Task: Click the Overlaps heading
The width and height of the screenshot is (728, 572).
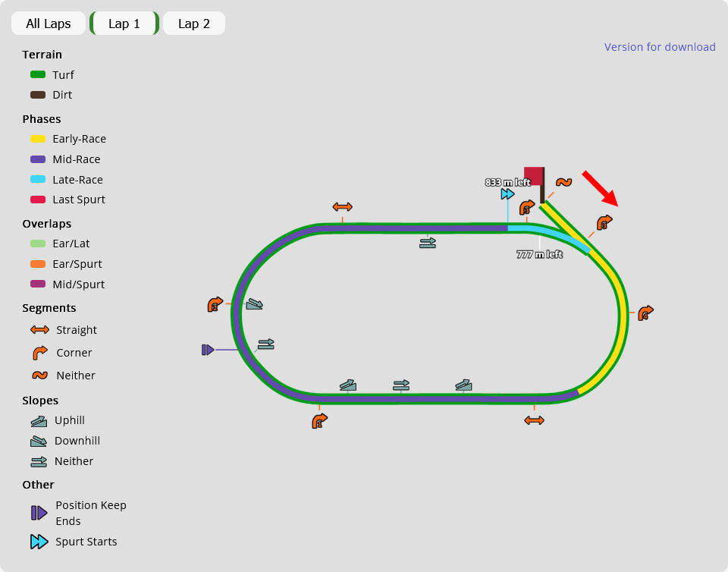Action: click(x=47, y=224)
